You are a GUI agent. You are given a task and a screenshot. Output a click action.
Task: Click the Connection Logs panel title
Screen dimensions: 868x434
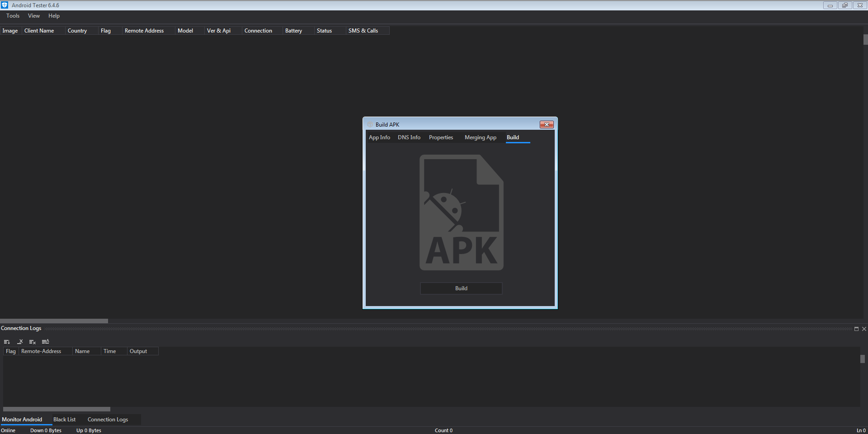coord(21,328)
